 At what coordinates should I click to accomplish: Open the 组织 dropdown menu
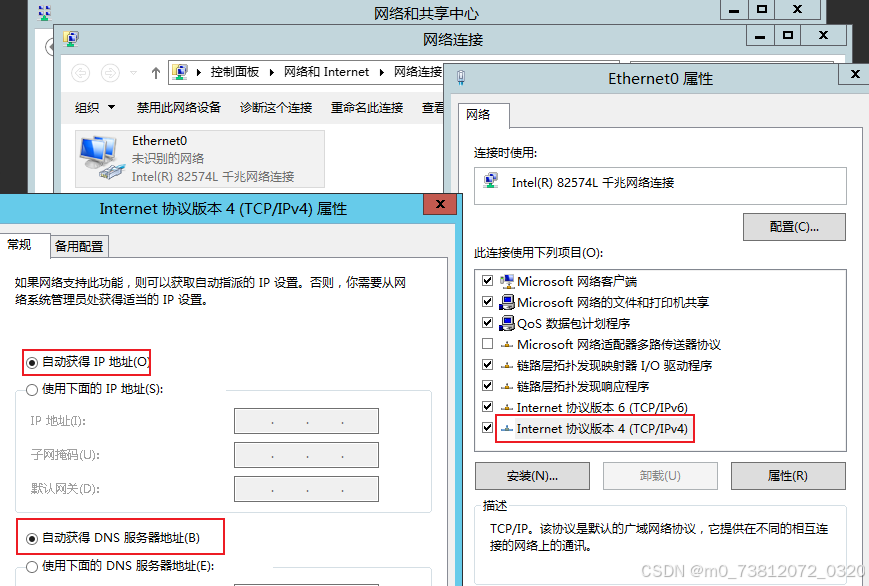[95, 108]
